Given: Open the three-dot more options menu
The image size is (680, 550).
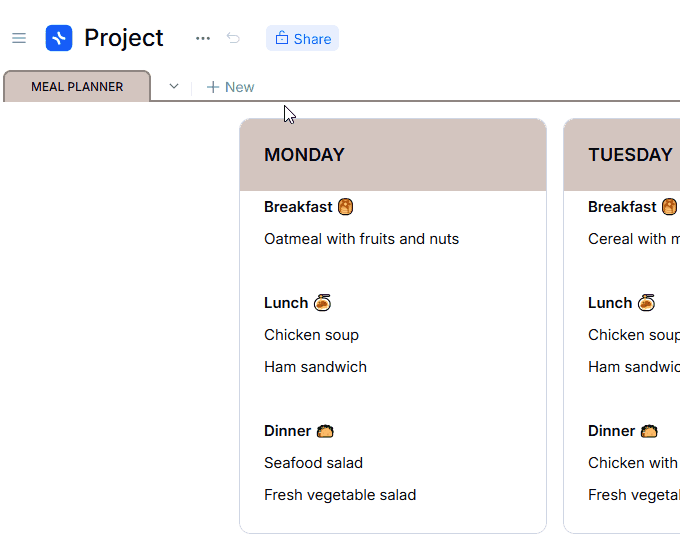Looking at the screenshot, I should click(x=203, y=38).
